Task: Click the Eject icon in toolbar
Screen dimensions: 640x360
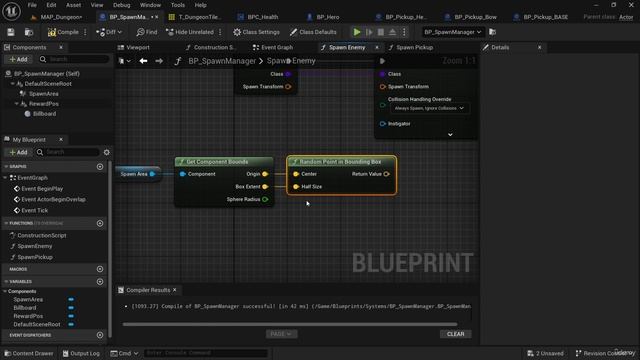Action: pyautogui.click(x=392, y=32)
